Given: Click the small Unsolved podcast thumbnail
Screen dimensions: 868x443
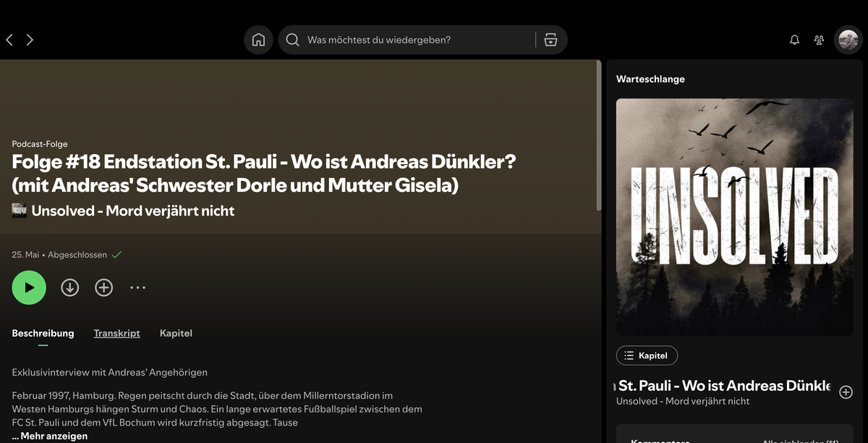Looking at the screenshot, I should tap(20, 211).
